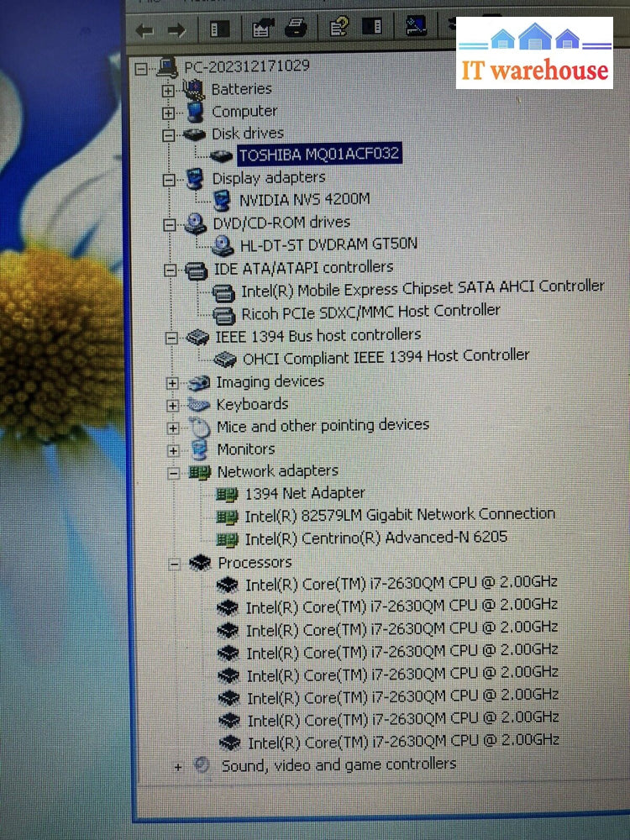Collapse the Processors category
The height and width of the screenshot is (840, 630).
pyautogui.click(x=175, y=564)
